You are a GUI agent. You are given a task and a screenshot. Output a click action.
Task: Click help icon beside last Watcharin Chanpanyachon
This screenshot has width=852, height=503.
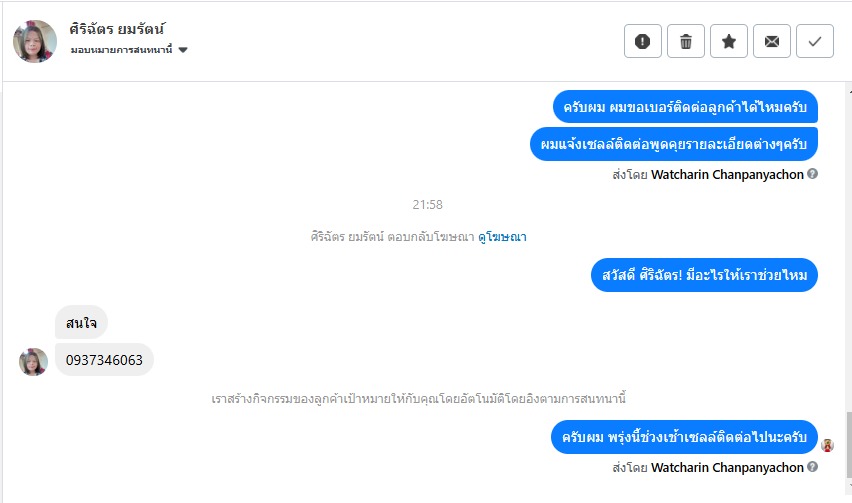[813, 467]
